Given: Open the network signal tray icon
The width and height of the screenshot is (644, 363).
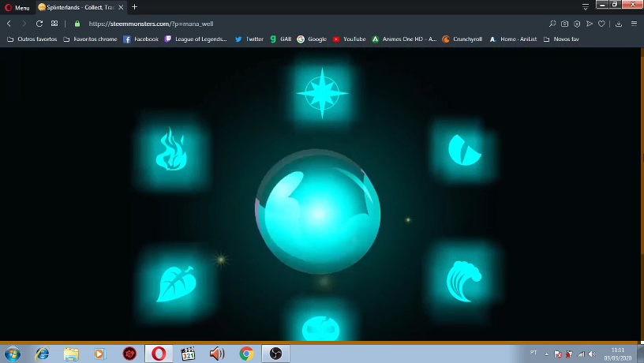Looking at the screenshot, I should [581, 354].
